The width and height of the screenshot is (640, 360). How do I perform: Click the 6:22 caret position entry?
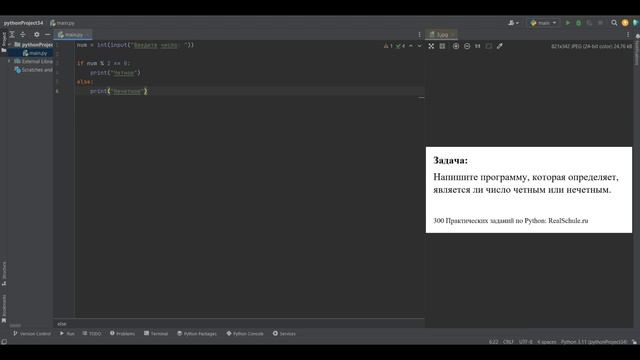click(493, 342)
